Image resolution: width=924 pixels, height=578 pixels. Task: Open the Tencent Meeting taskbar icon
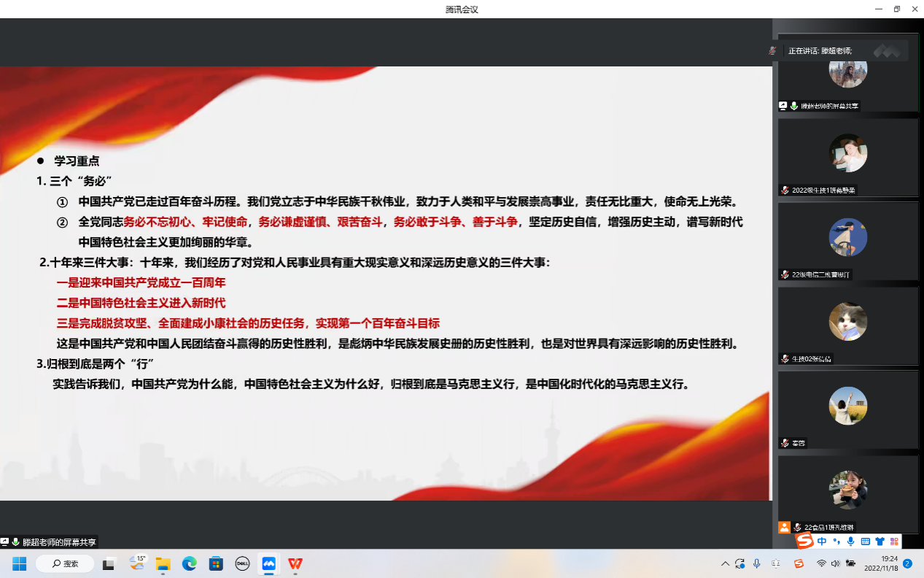pos(268,563)
